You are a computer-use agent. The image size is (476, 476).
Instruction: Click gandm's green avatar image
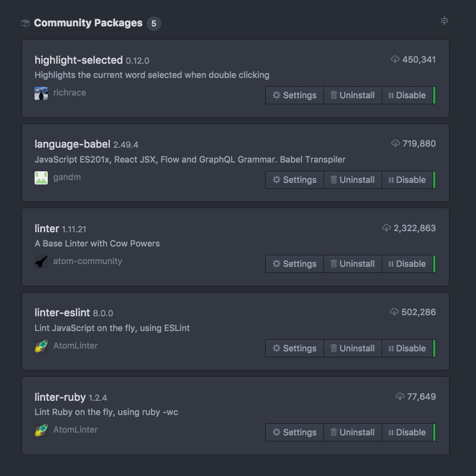(41, 177)
